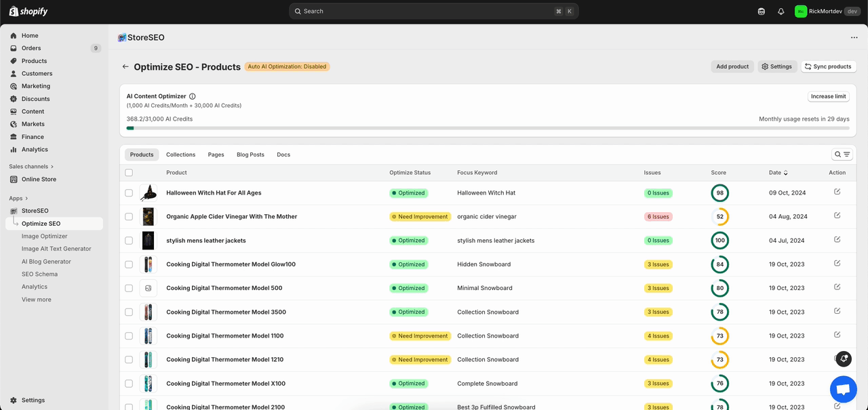Click the back arrow beside Optimize SEO title
Image resolution: width=868 pixels, height=410 pixels.
[125, 67]
